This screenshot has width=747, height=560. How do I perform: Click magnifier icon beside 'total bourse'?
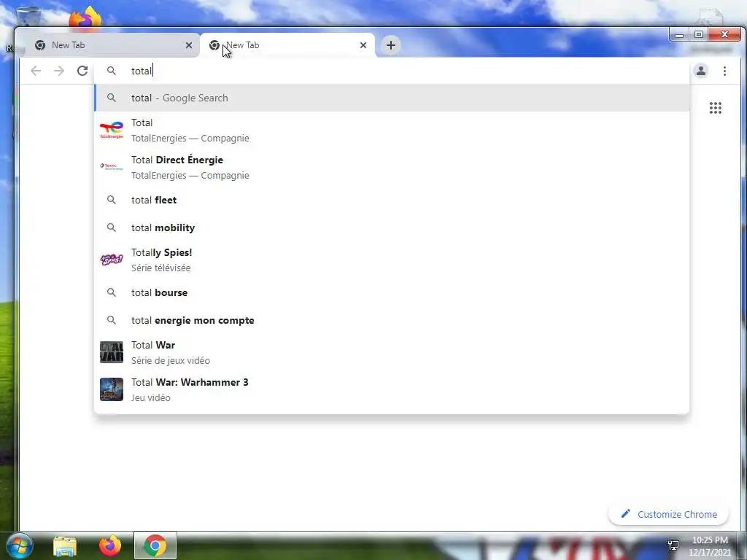[112, 292]
